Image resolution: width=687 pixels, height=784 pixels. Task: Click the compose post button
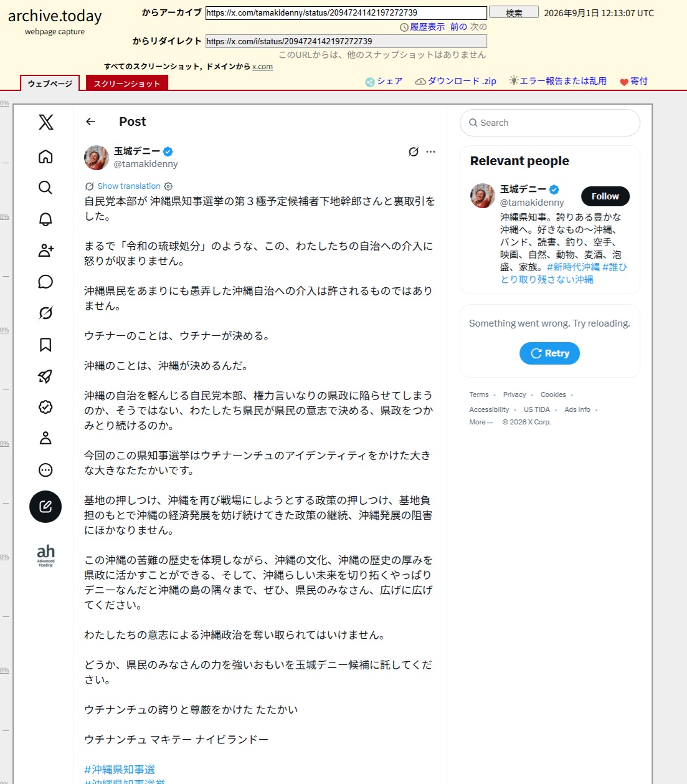tap(45, 507)
